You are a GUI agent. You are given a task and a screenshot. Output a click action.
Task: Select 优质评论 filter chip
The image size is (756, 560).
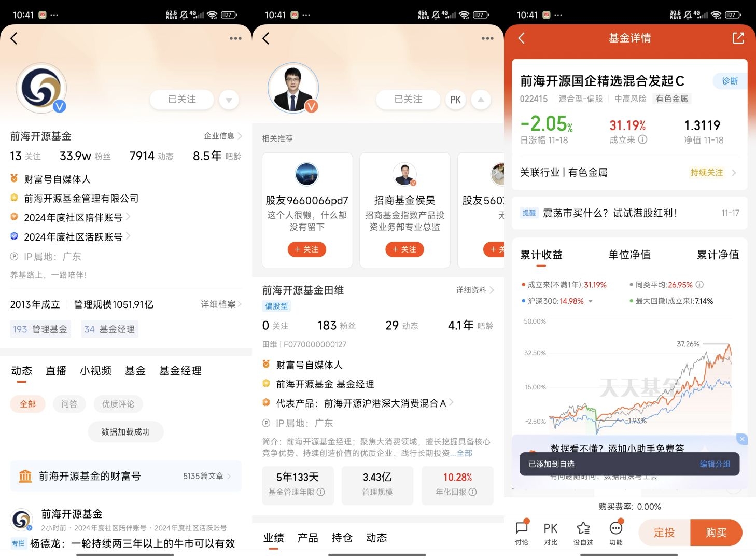(x=118, y=404)
